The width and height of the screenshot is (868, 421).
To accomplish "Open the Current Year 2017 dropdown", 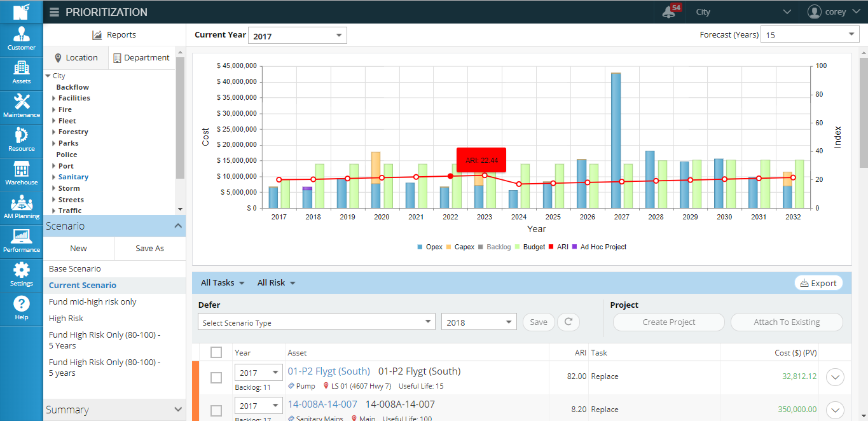I will 297,36.
